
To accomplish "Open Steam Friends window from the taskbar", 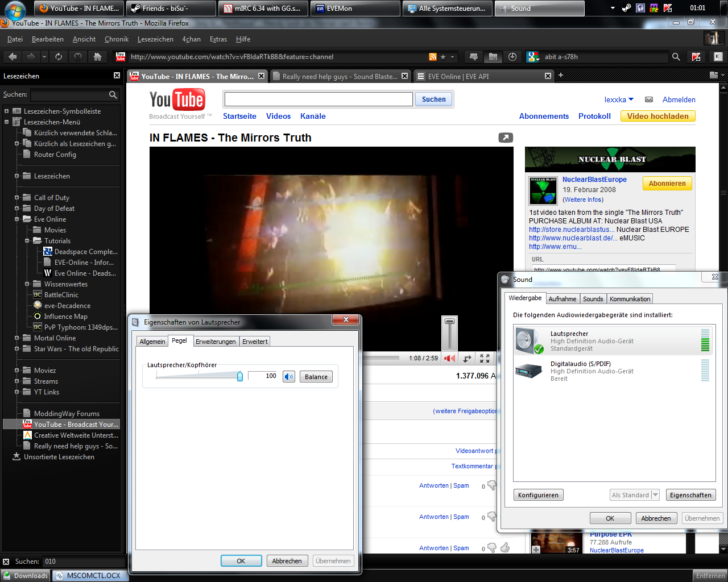I will 171,9.
